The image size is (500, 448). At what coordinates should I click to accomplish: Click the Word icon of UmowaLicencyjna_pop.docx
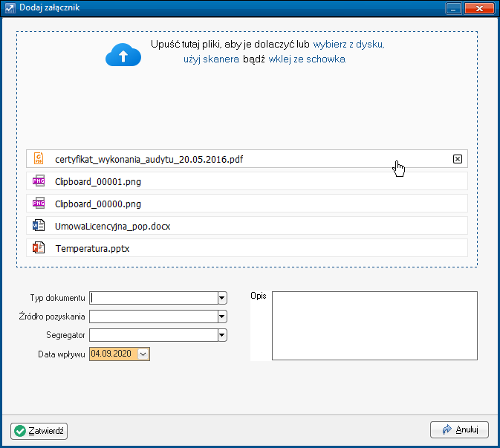39,225
